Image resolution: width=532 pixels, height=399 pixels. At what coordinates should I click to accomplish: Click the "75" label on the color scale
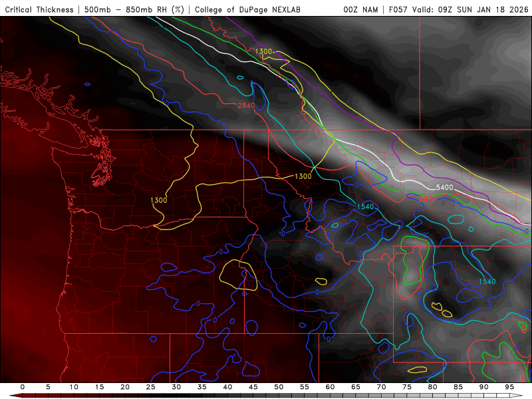coord(407,387)
